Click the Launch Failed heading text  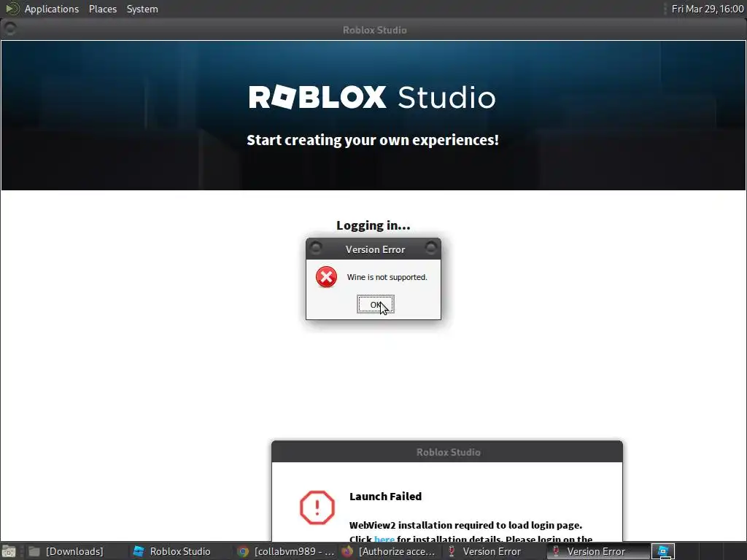click(x=385, y=496)
